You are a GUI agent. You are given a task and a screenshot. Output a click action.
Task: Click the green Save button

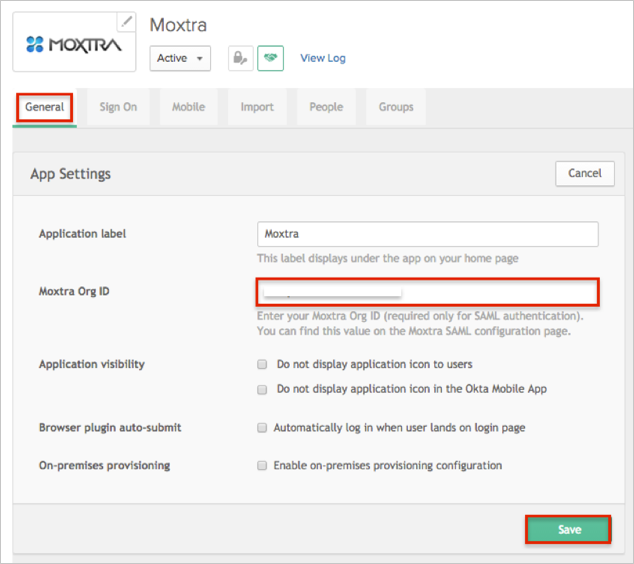coord(568,529)
